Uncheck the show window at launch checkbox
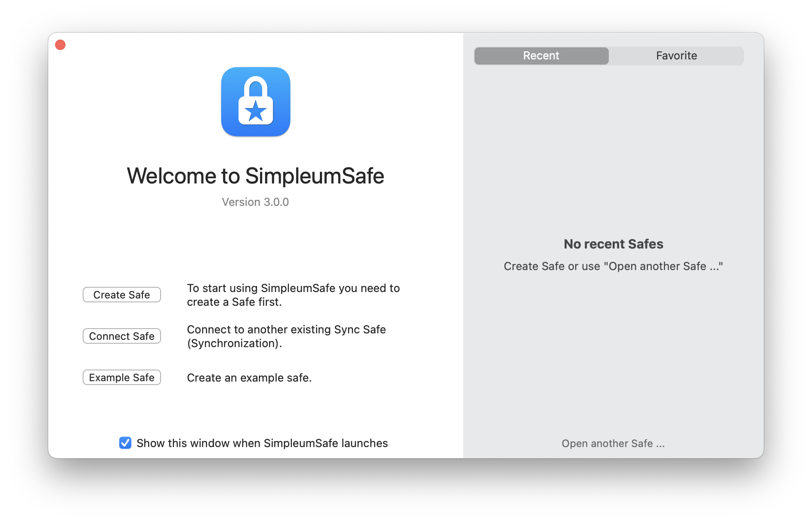Screen dimensions: 812x522 click(x=125, y=443)
